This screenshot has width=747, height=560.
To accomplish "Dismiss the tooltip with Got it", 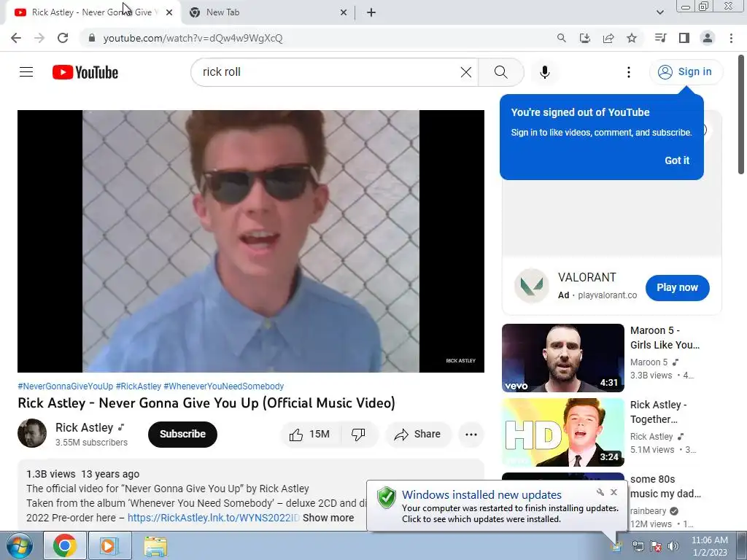I will coord(677,160).
